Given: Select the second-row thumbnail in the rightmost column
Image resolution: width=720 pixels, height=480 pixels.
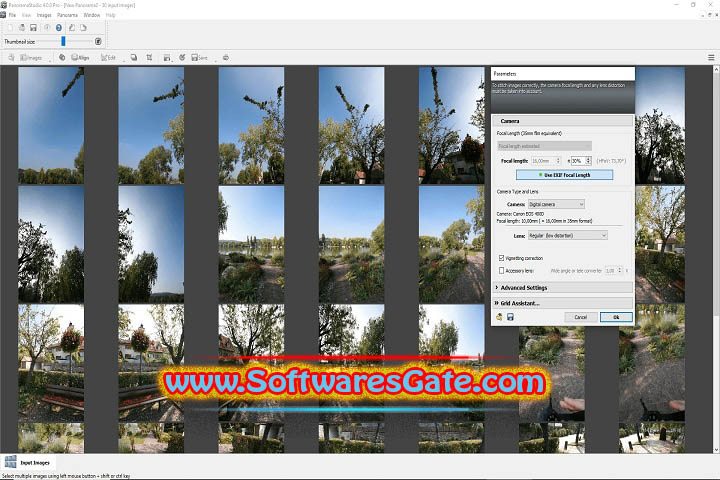Looking at the screenshot, I should pos(660,244).
